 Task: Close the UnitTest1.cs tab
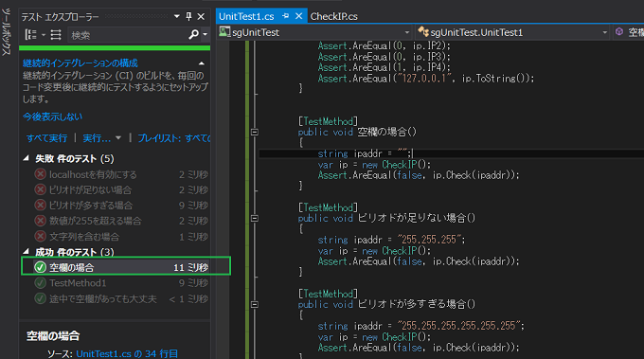pos(299,16)
